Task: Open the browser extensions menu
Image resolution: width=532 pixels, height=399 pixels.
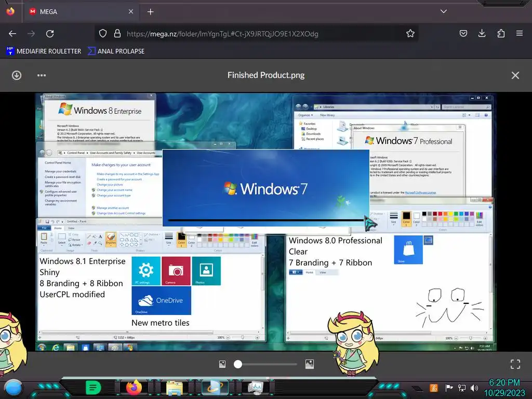Action: click(501, 33)
